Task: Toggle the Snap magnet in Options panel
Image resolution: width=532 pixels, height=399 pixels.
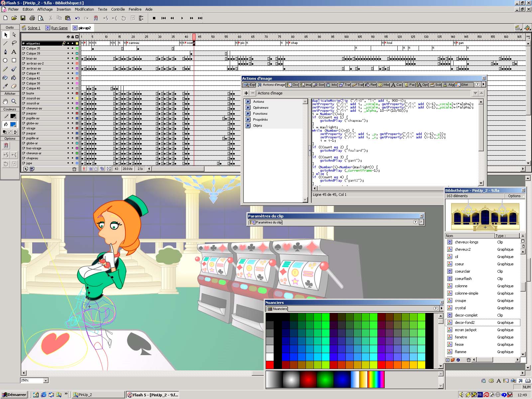Action: [6, 145]
